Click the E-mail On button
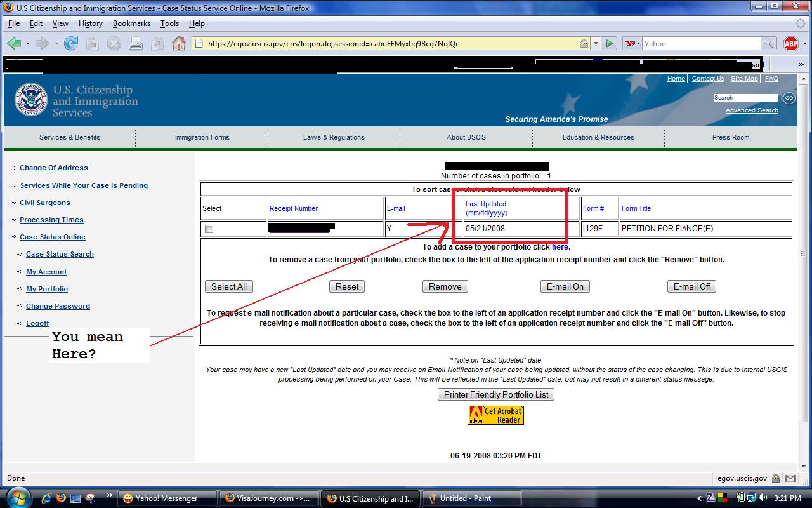The height and width of the screenshot is (508, 812). 565,286
